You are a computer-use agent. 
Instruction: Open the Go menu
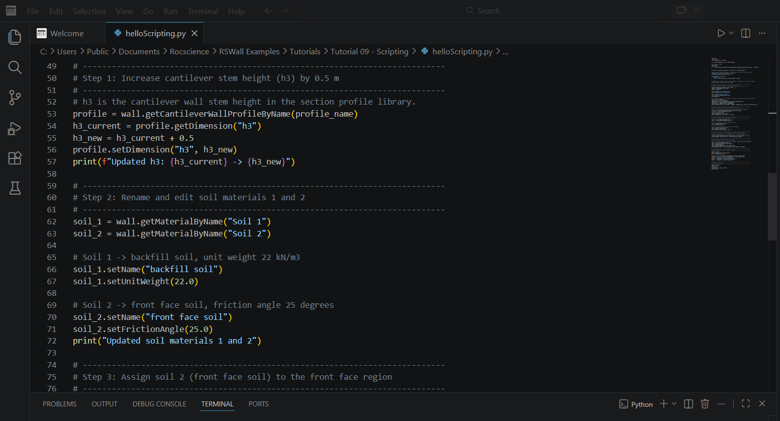click(x=148, y=11)
